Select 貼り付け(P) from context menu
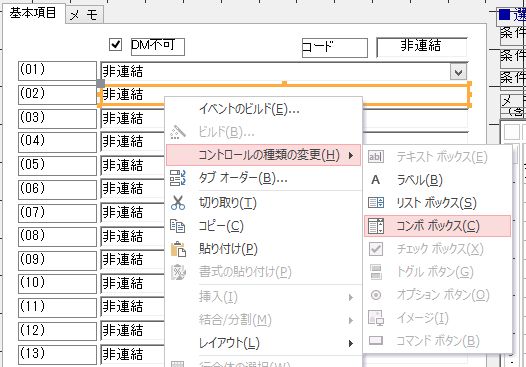 coord(264,249)
